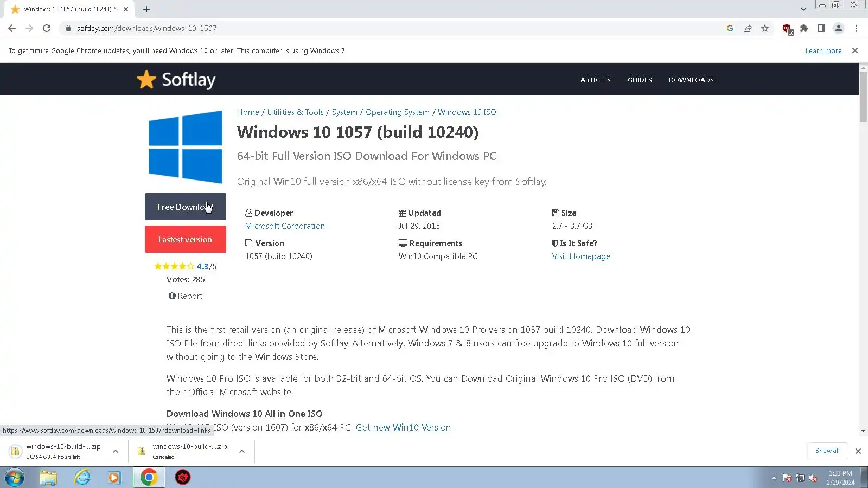Image resolution: width=868 pixels, height=488 pixels.
Task: Open Google icon in address bar
Action: pyautogui.click(x=730, y=28)
